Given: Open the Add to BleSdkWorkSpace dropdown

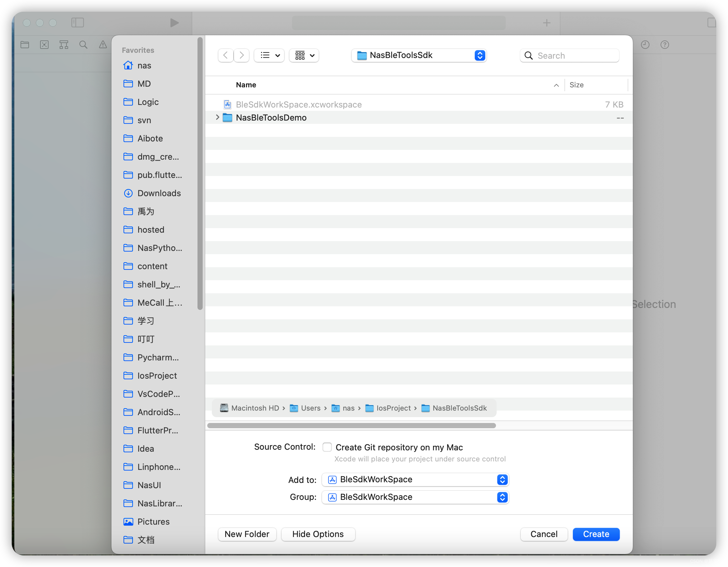Looking at the screenshot, I should click(415, 480).
